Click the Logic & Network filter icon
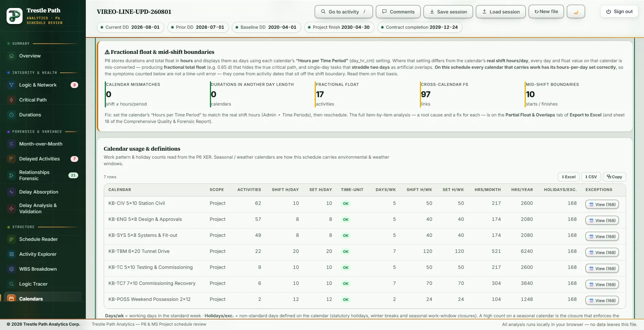 [11, 85]
